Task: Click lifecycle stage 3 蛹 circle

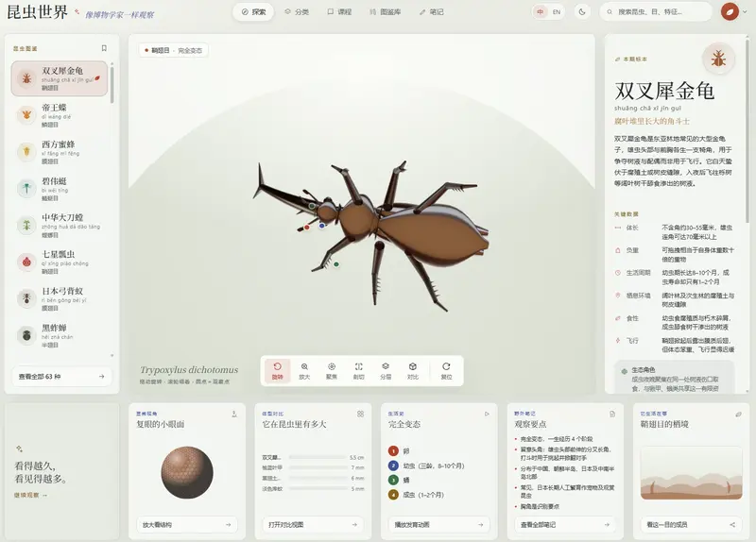Action: click(393, 480)
